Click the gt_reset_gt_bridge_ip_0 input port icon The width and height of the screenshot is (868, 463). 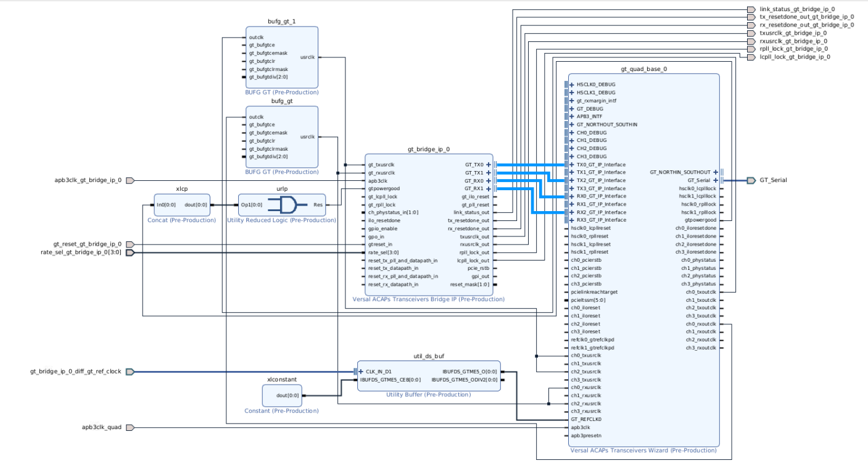pyautogui.click(x=129, y=245)
